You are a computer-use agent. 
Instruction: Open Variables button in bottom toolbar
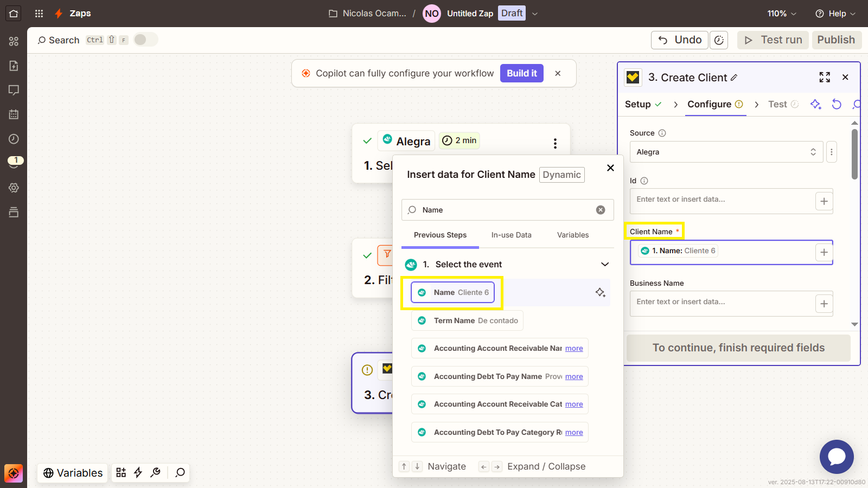point(73,473)
